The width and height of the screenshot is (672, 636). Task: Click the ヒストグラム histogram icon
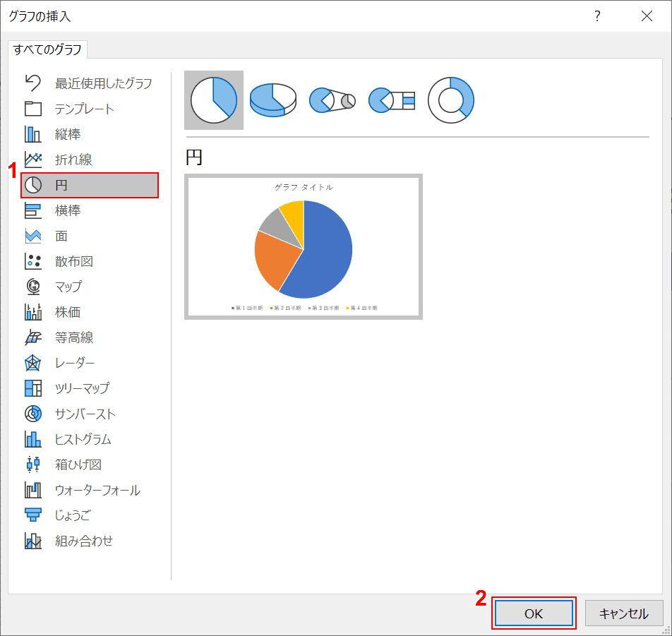coord(33,439)
